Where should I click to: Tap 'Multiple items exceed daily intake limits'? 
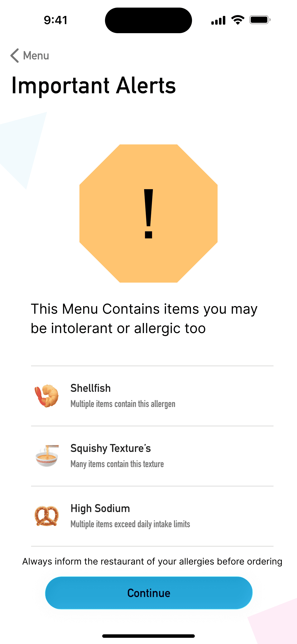[x=130, y=524]
